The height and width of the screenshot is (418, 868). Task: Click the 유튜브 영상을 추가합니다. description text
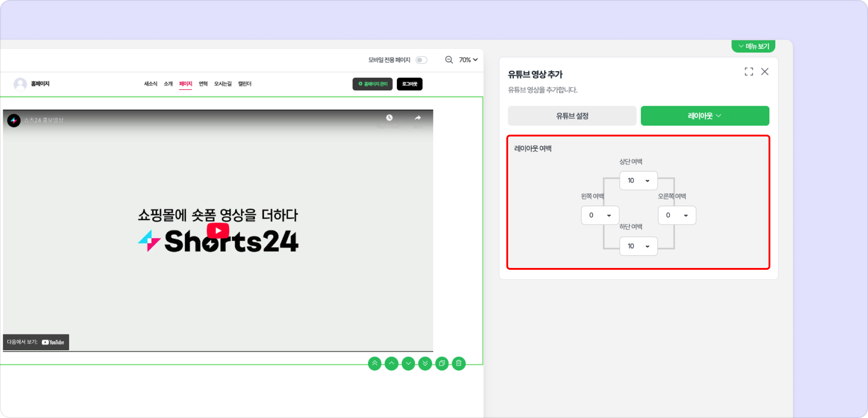pyautogui.click(x=542, y=90)
